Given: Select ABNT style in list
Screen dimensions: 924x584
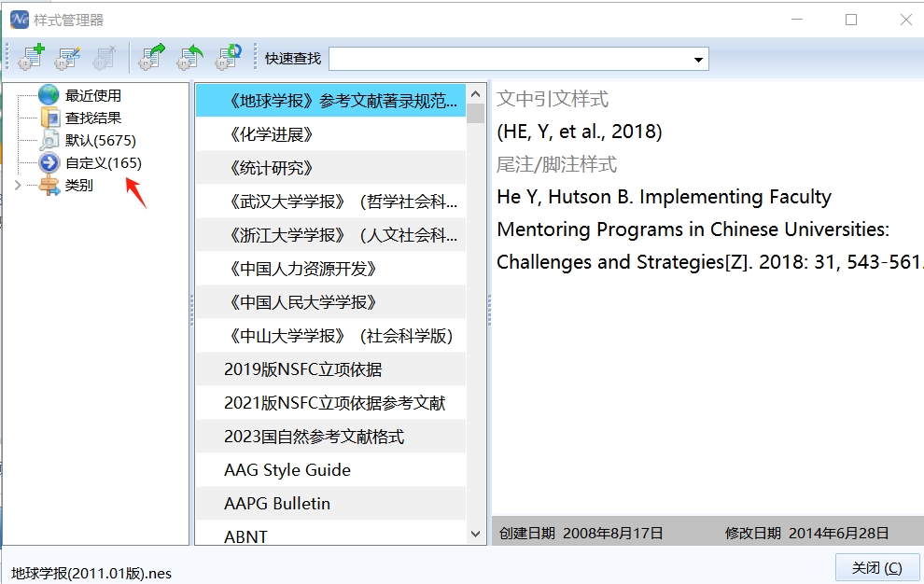Looking at the screenshot, I should pyautogui.click(x=330, y=534).
